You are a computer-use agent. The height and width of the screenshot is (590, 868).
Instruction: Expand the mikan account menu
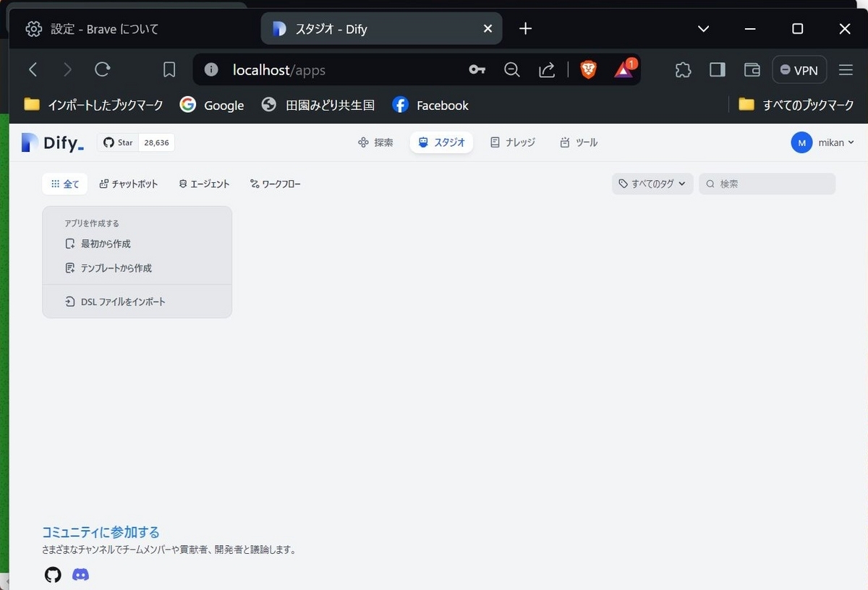click(823, 142)
